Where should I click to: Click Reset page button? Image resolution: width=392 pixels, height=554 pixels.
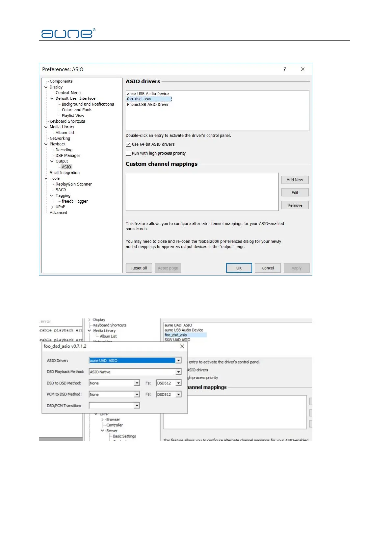pos(168,268)
